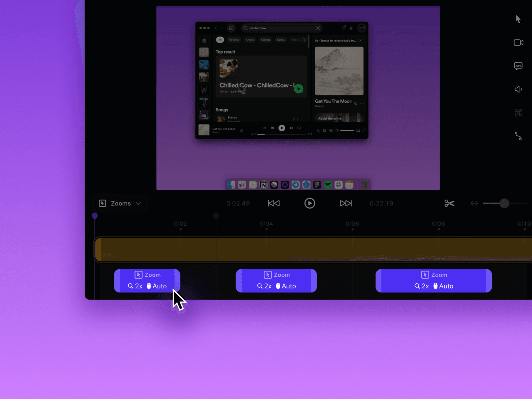The width and height of the screenshot is (532, 399).
Task: Select the middle Zoom 2x Auto clip
Action: [x=276, y=281]
